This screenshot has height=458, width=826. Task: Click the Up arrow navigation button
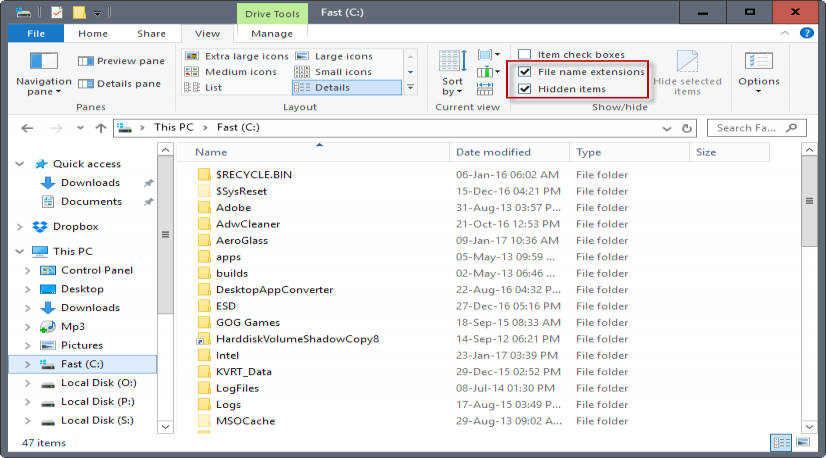pyautogui.click(x=100, y=128)
